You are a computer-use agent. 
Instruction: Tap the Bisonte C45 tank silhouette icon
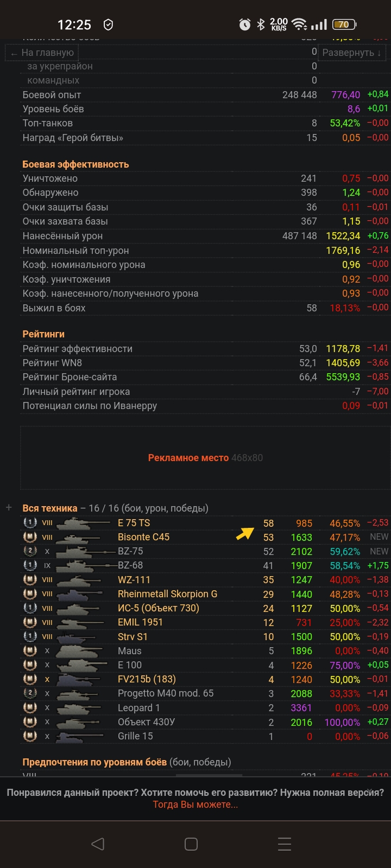[x=80, y=538]
